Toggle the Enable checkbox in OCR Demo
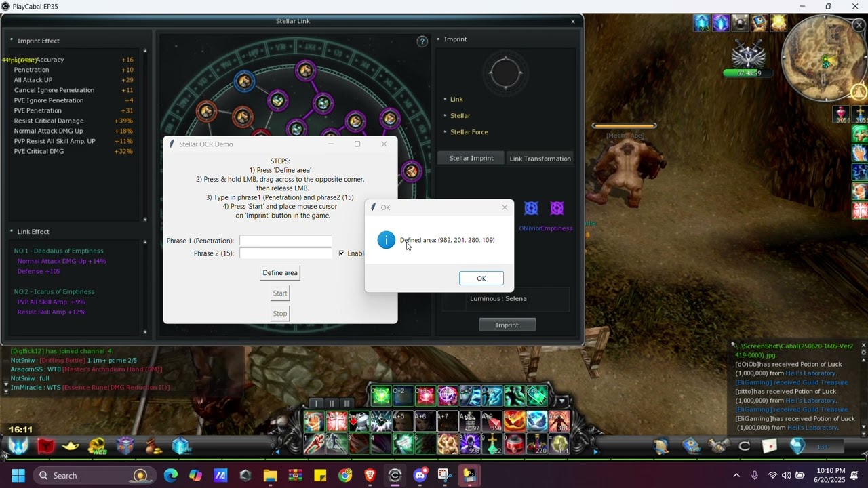This screenshot has width=868, height=488. click(341, 253)
